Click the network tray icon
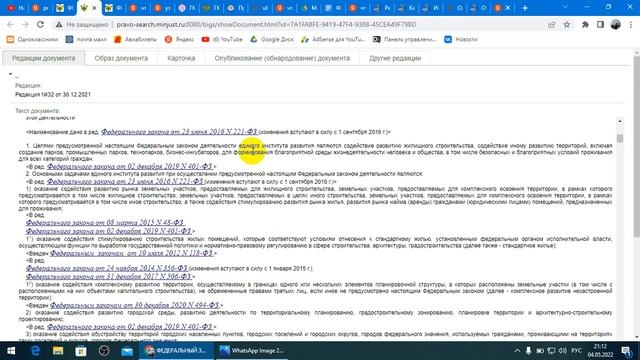Viewport: 640px width, 360px height. tap(551, 351)
